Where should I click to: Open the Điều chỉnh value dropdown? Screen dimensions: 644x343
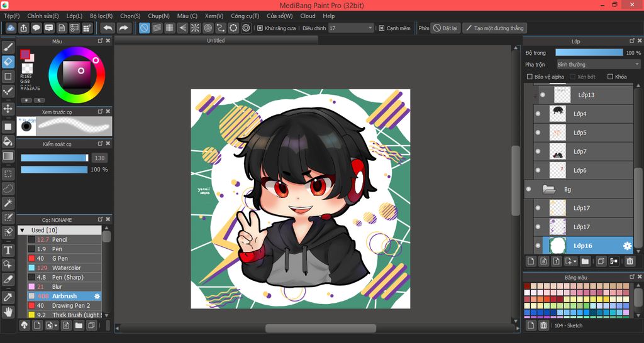(x=351, y=28)
